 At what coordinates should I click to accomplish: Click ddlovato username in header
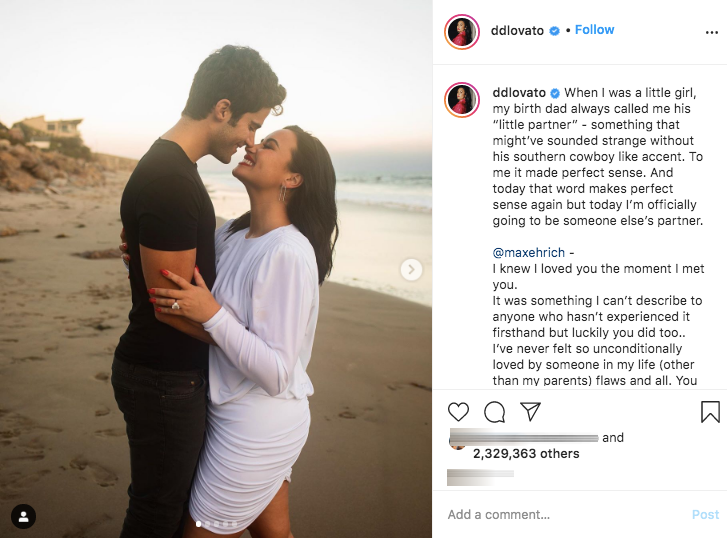(x=517, y=31)
